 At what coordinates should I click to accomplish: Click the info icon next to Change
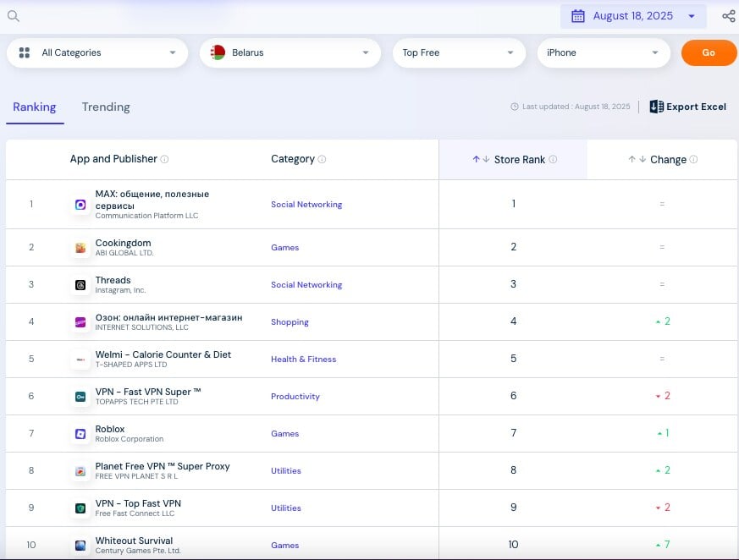click(x=693, y=159)
